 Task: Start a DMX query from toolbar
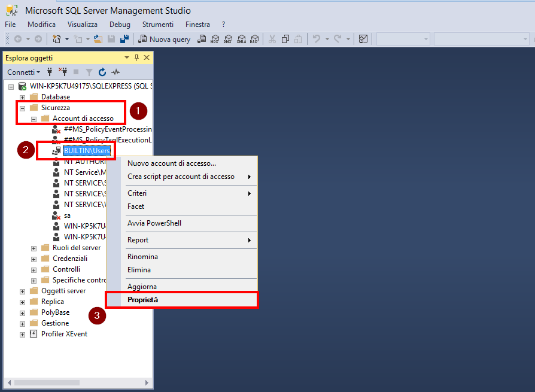228,39
